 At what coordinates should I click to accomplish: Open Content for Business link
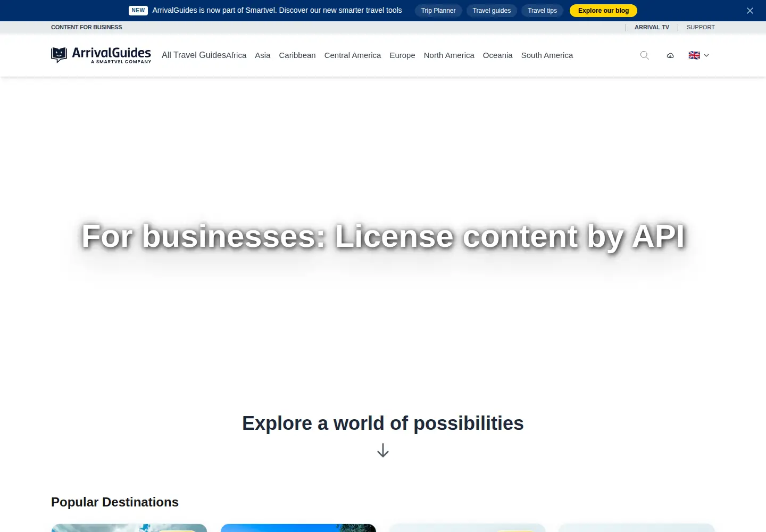point(87,27)
